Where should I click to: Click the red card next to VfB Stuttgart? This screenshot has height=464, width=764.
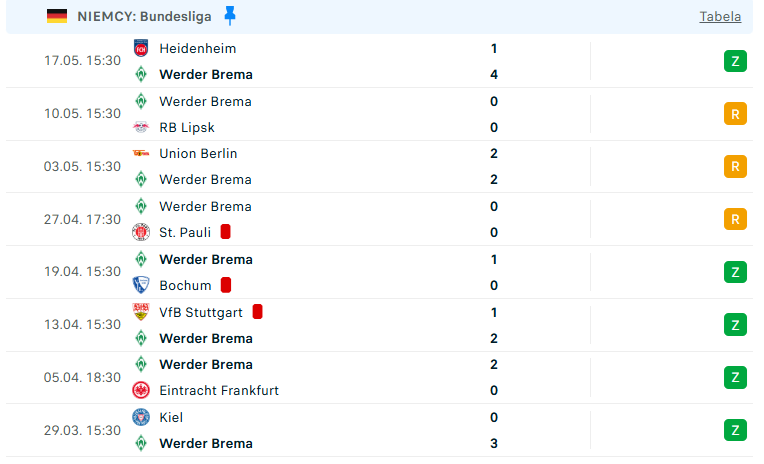point(257,312)
